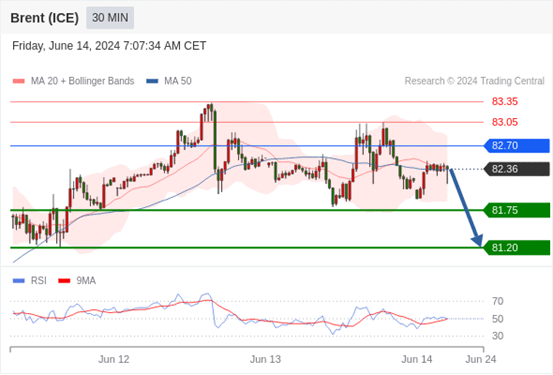Click the 83.05 resistance label
Image resolution: width=553 pixels, height=375 pixels.
tap(505, 122)
